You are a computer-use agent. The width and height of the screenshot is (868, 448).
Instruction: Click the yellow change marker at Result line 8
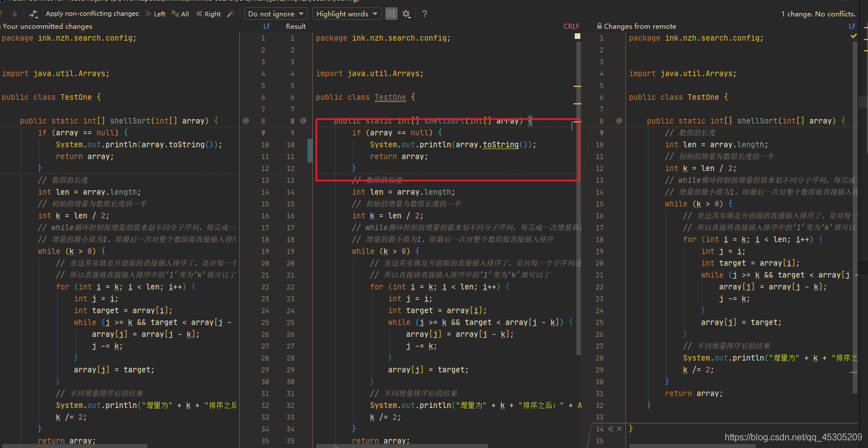click(x=577, y=121)
